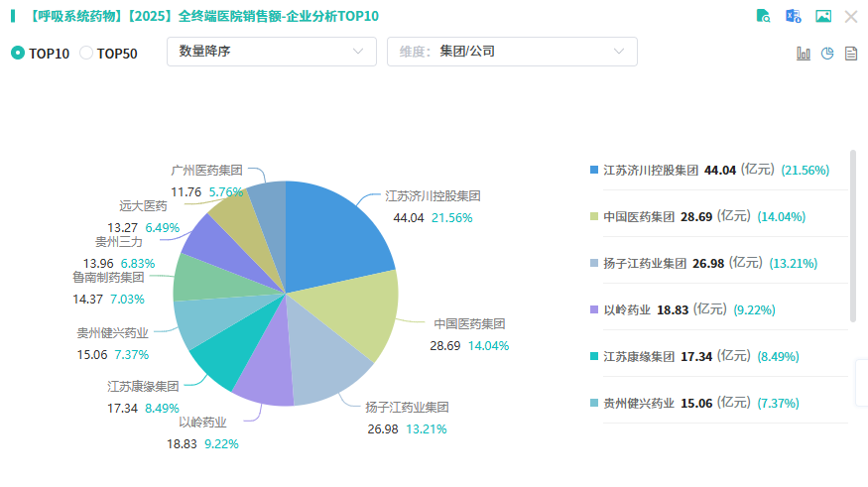Select the TOP50 radio option
This screenshot has width=868, height=487.
click(x=86, y=53)
